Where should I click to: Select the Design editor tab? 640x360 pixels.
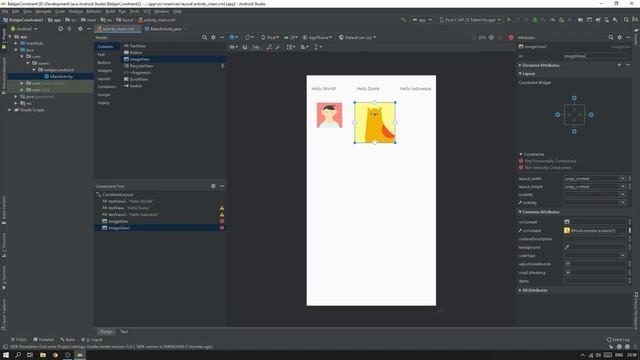pyautogui.click(x=106, y=332)
